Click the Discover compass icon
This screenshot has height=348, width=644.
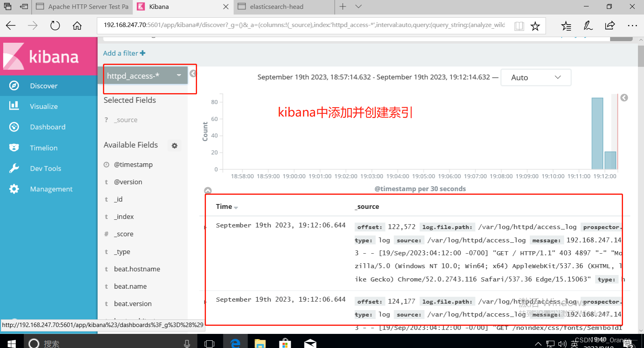pyautogui.click(x=14, y=85)
